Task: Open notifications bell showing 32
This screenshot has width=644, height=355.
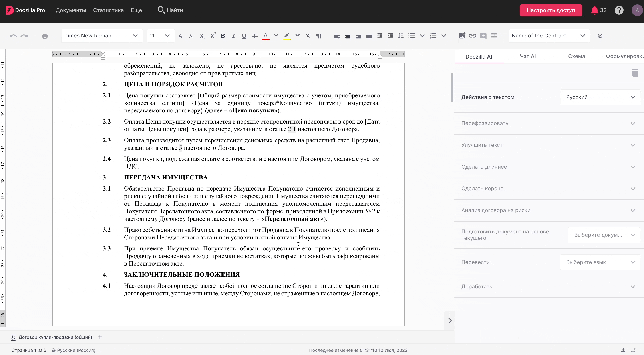Action: point(598,10)
